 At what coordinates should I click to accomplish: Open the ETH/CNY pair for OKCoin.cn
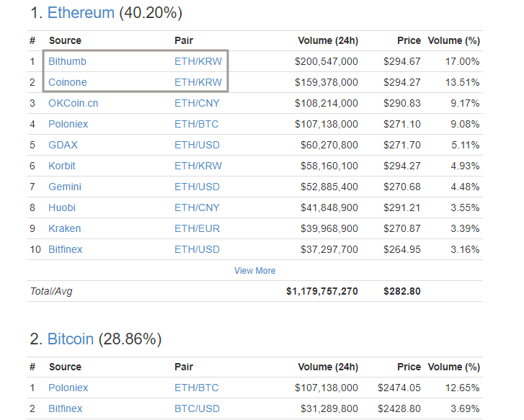pyautogui.click(x=197, y=103)
